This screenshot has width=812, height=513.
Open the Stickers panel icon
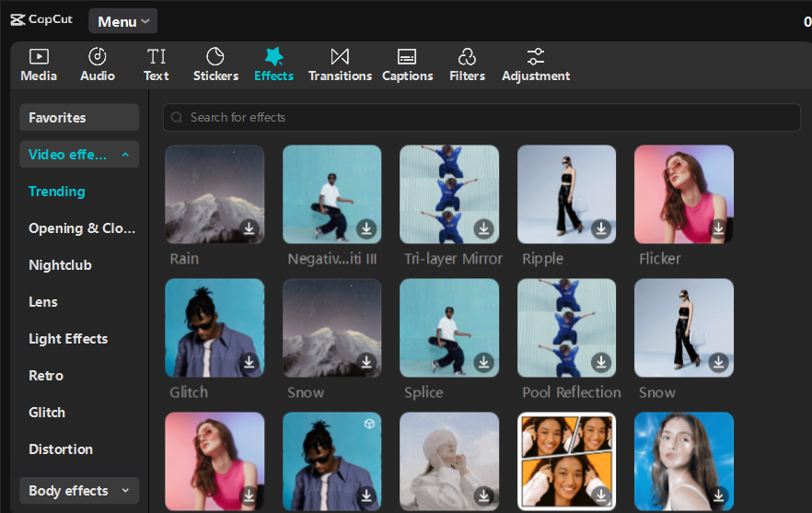(215, 57)
